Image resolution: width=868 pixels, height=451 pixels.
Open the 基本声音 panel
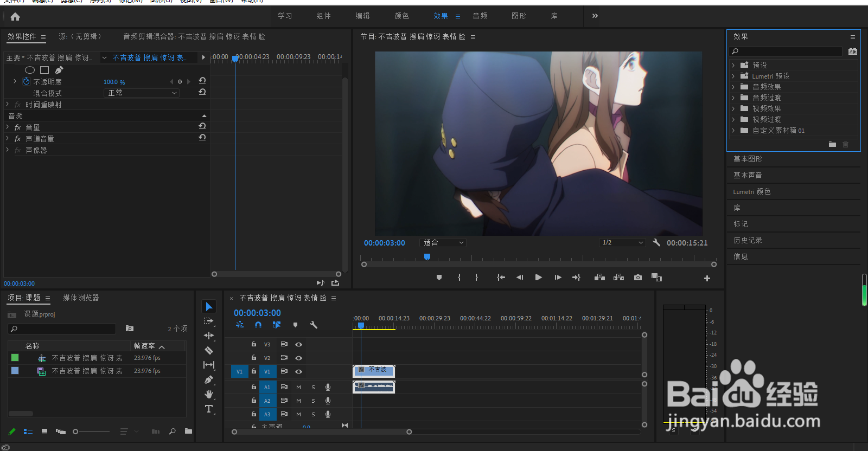[x=748, y=175]
